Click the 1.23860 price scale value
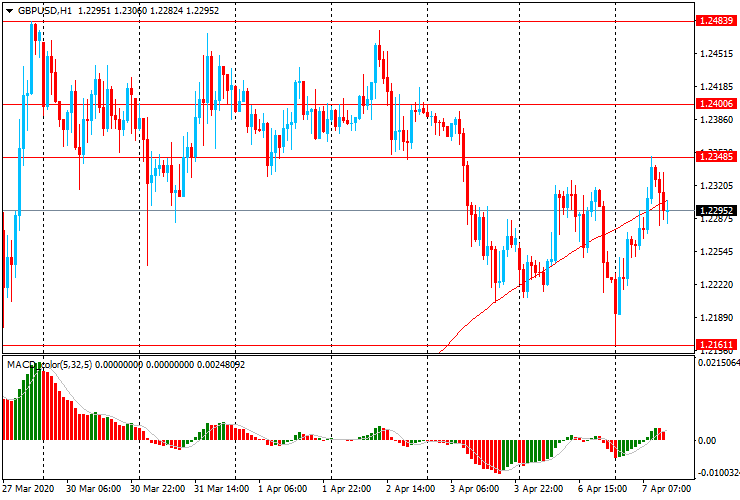 tap(717, 120)
